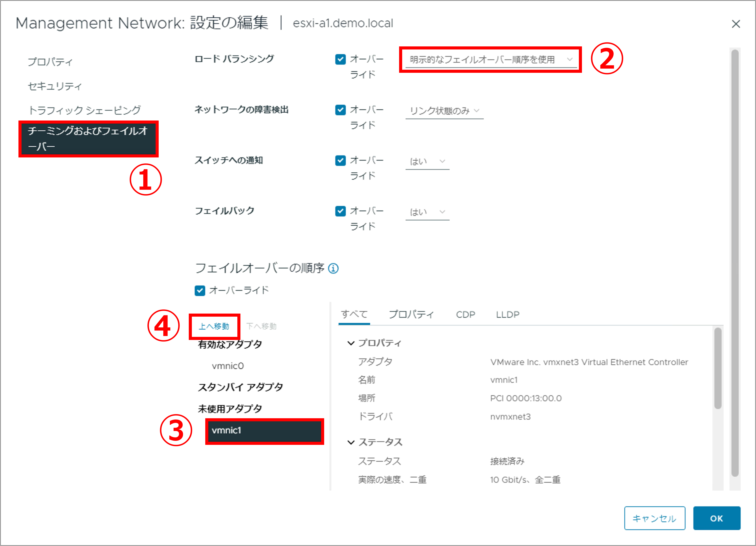Viewport: 756px width, 546px height.
Task: Open the load balancing policy dropdown
Action: (x=491, y=60)
